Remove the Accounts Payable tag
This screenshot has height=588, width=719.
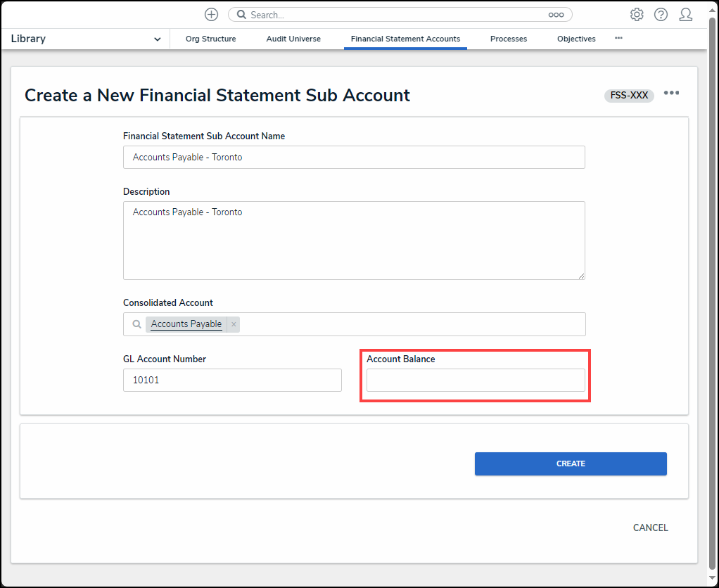point(234,324)
